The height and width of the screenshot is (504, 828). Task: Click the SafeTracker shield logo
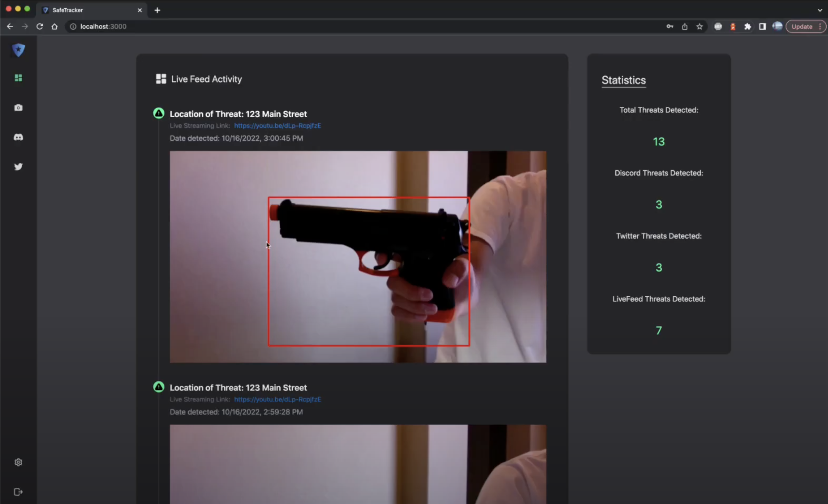[x=18, y=50]
